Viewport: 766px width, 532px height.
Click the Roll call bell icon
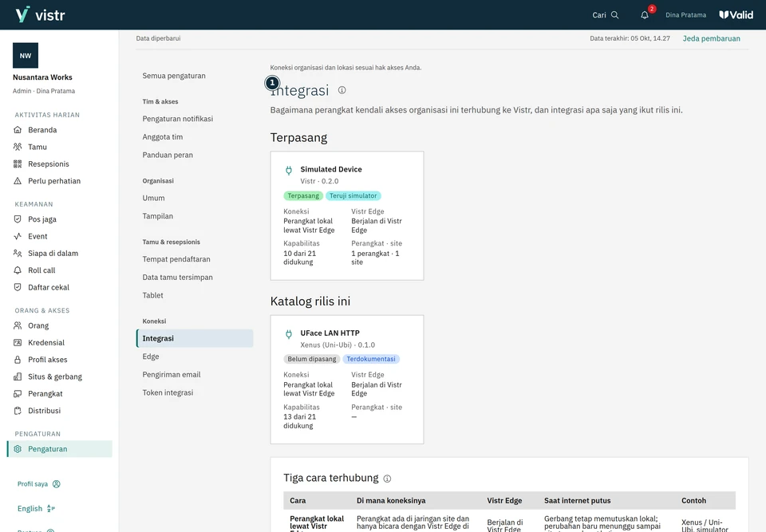point(18,270)
